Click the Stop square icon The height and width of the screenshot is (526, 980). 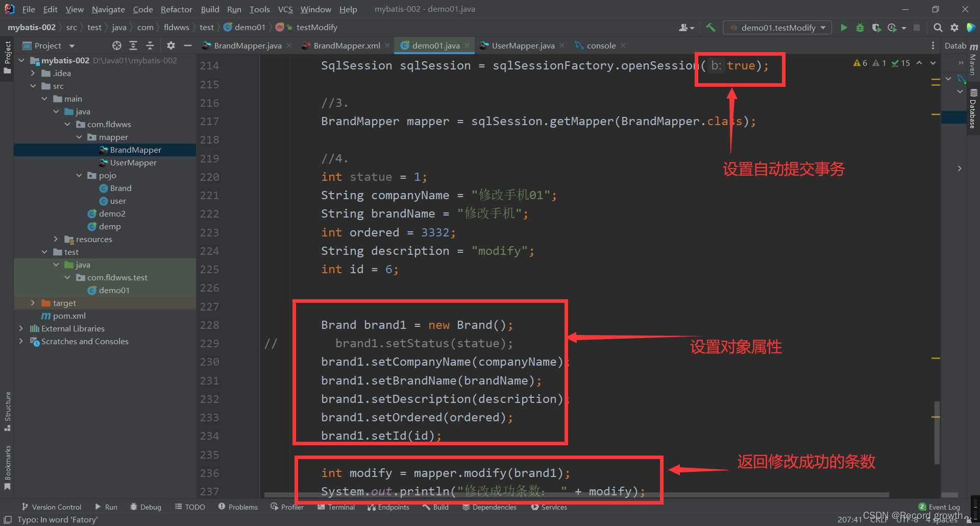tap(917, 28)
